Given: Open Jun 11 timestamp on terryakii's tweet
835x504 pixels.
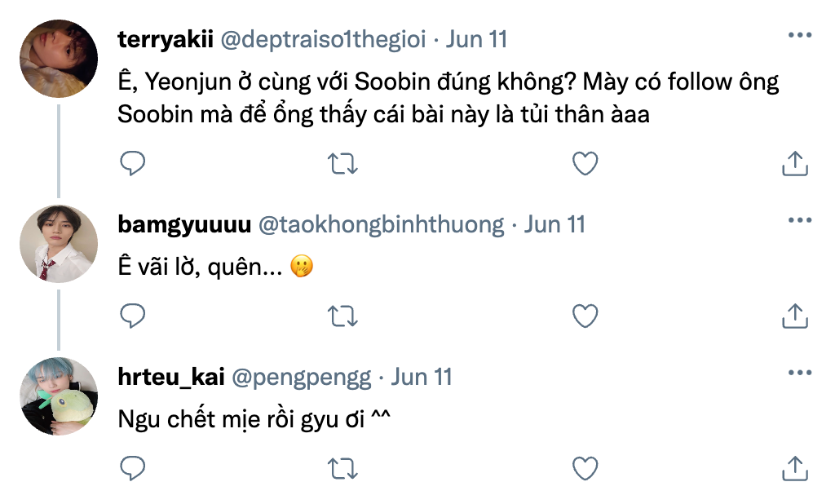Looking at the screenshot, I should pos(477,39).
